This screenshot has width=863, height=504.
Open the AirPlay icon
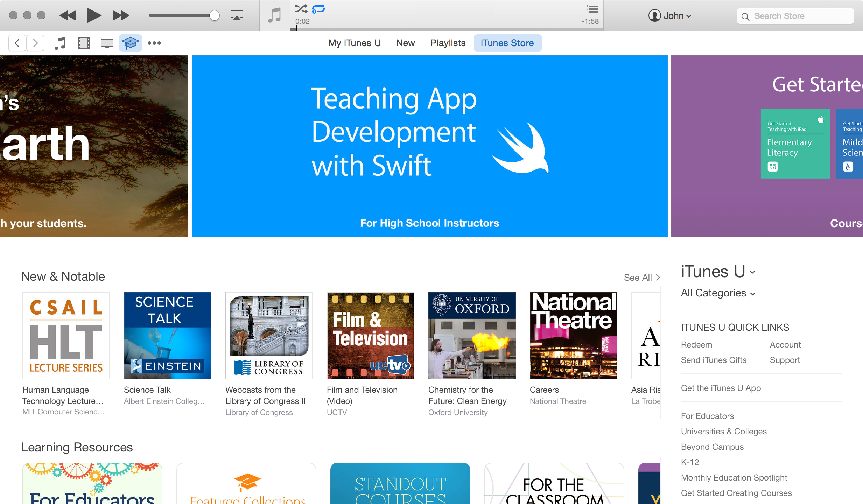237,15
